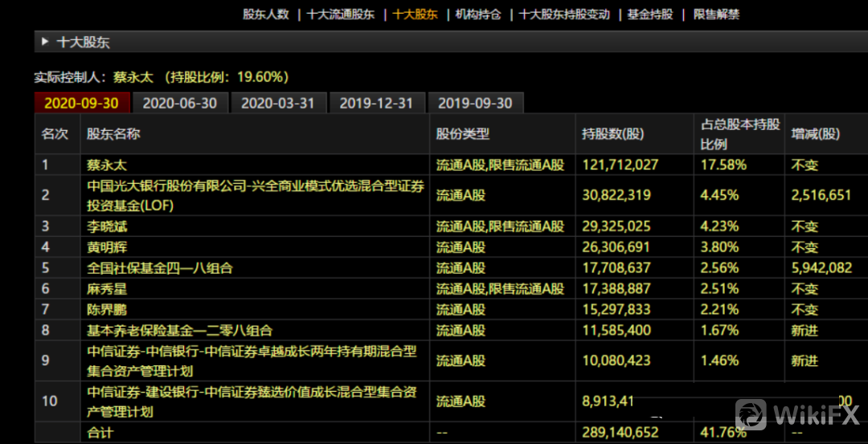Collapse the 十大股东 section triangle

[44, 43]
